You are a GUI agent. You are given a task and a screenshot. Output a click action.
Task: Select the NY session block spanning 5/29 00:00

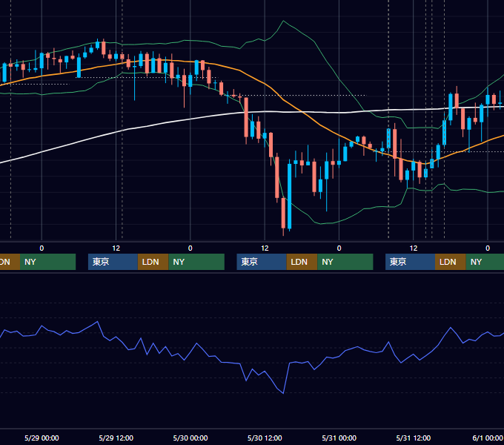47,262
